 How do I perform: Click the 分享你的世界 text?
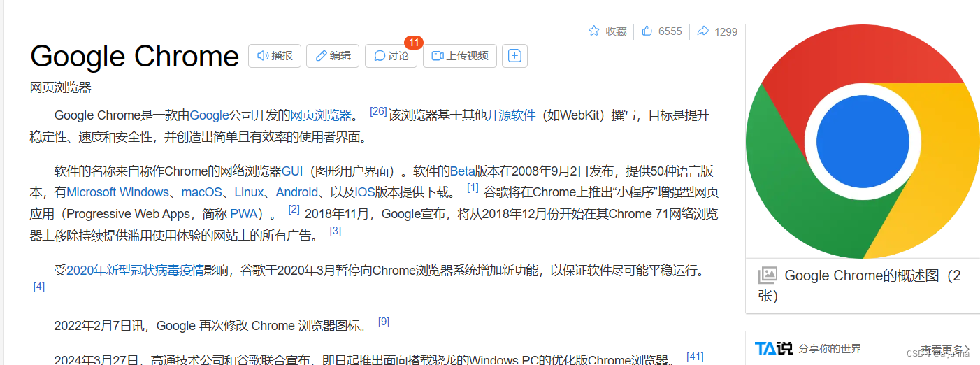click(x=830, y=348)
